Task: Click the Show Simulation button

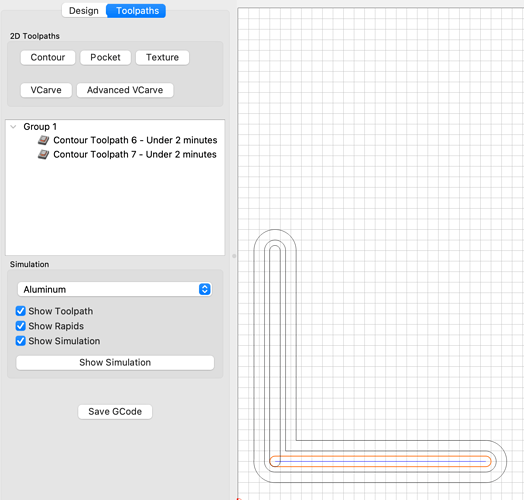Action: 115,363
